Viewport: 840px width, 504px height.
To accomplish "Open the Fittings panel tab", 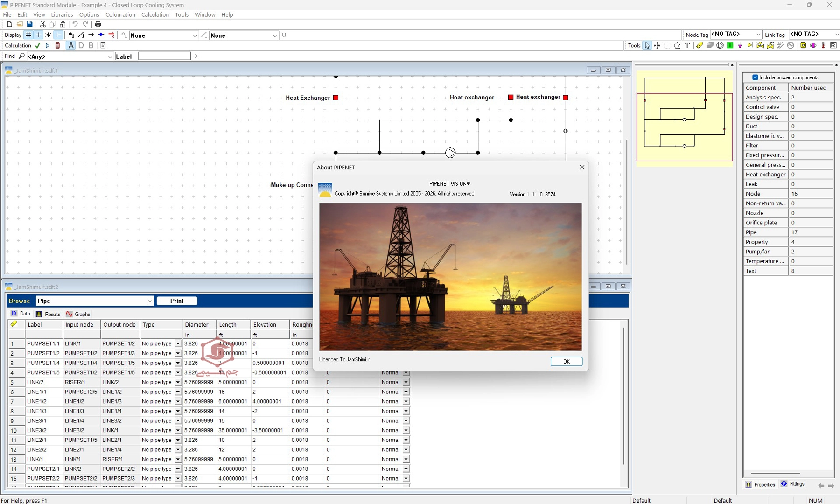I will (792, 484).
